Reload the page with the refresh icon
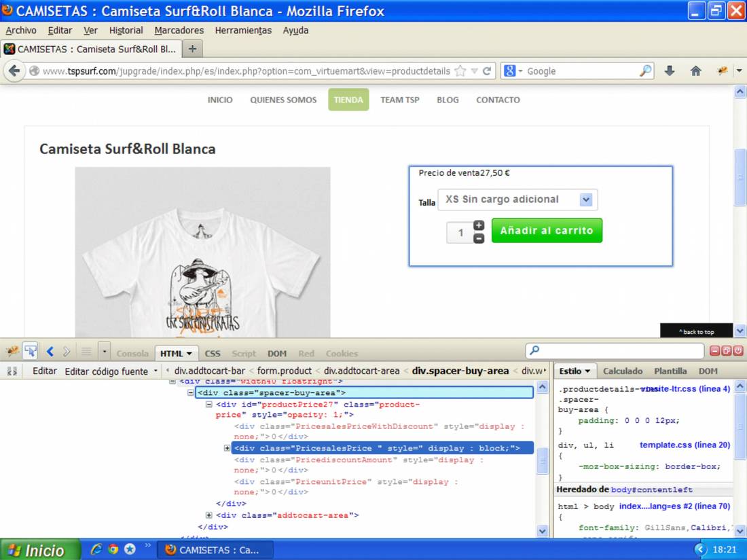 tap(487, 71)
